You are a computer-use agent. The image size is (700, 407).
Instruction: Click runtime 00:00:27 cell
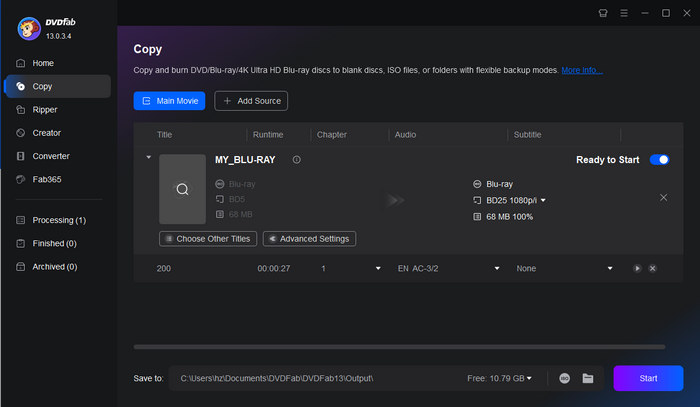274,268
